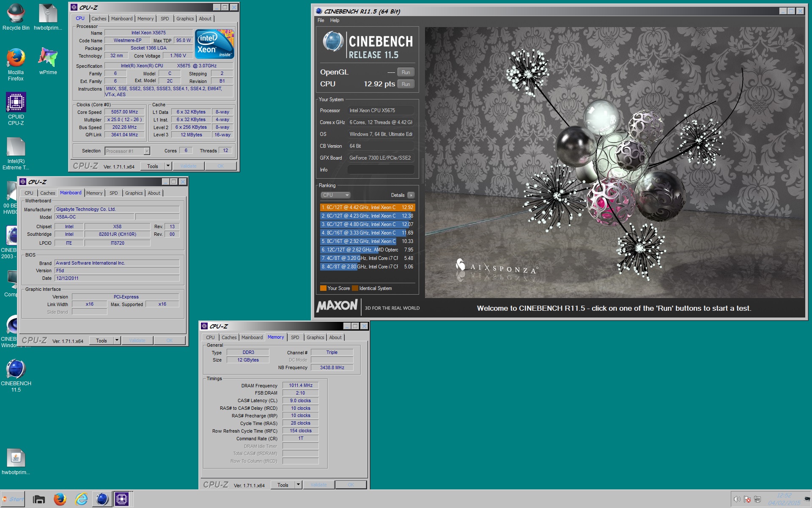This screenshot has width=812, height=508.
Task: Open Internet Explorer from taskbar
Action: coord(81,500)
